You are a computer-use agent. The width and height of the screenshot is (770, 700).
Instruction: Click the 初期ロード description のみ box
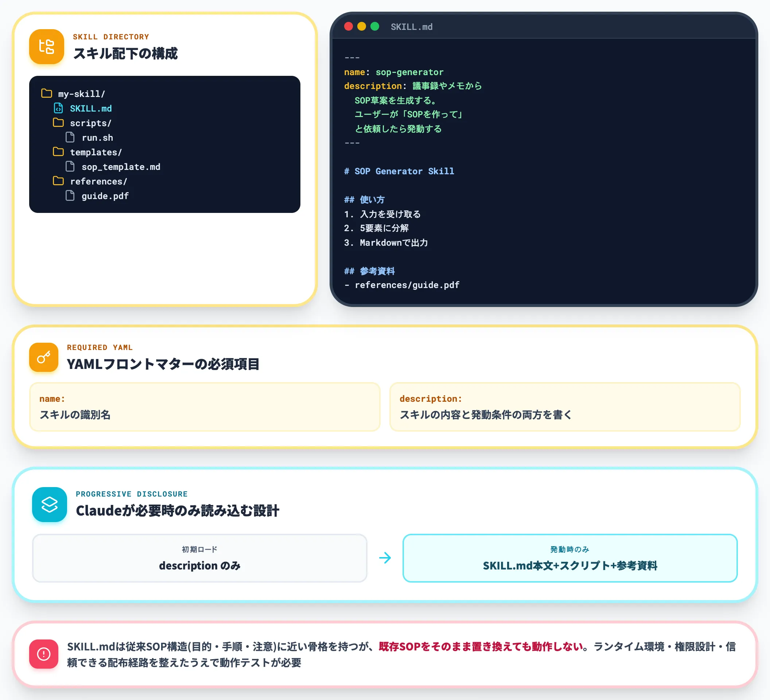coord(199,558)
